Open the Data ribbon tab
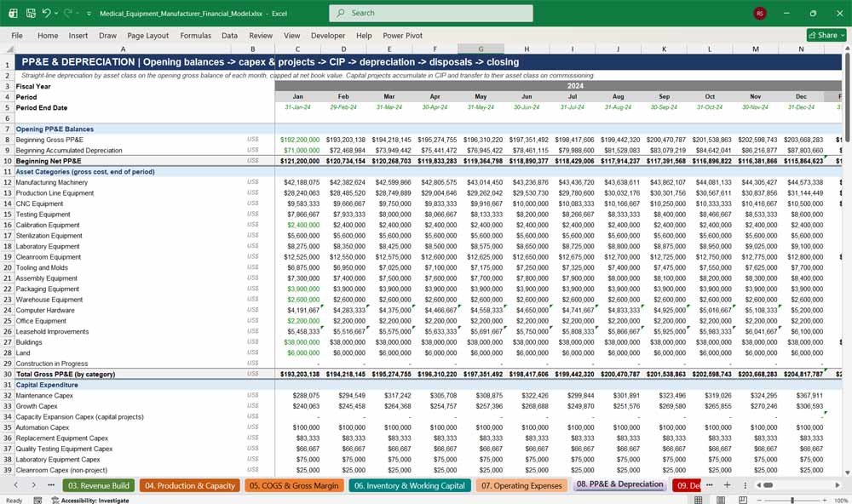The image size is (852, 504). 229,35
